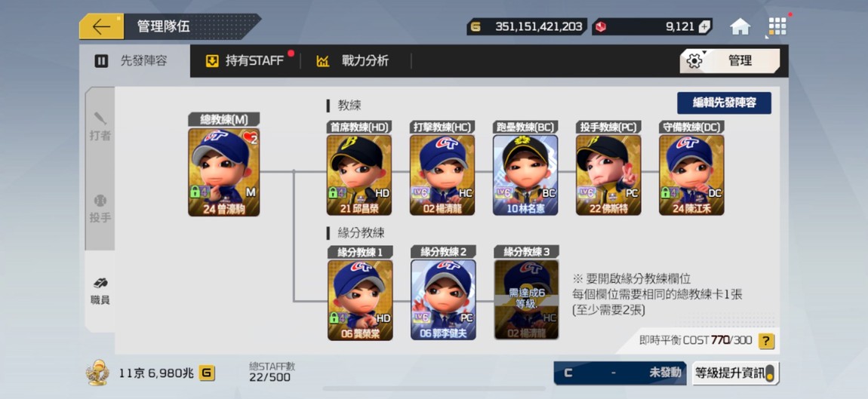Add gems with the plus icon

[x=703, y=26]
